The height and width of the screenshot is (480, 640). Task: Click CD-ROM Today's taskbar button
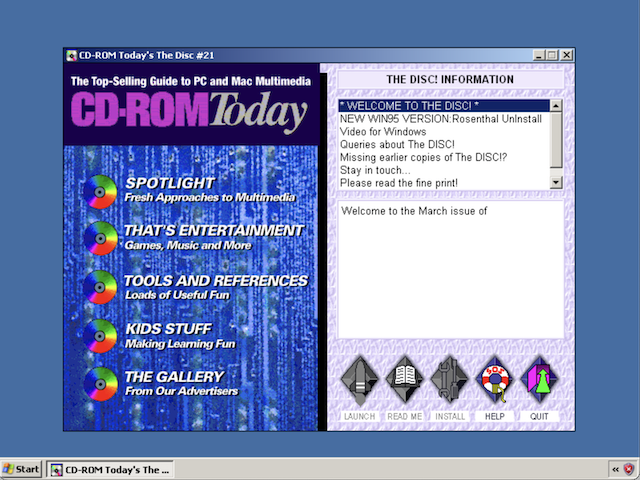[110, 470]
